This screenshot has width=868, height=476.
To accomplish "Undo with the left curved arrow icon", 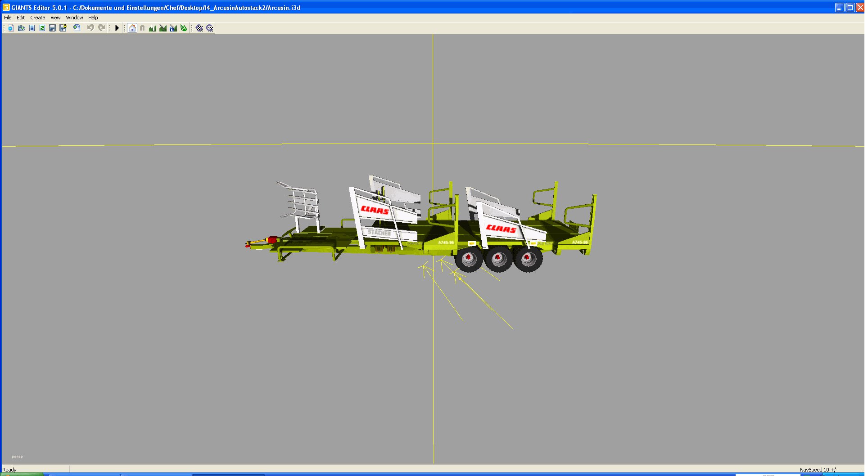I will [x=90, y=28].
